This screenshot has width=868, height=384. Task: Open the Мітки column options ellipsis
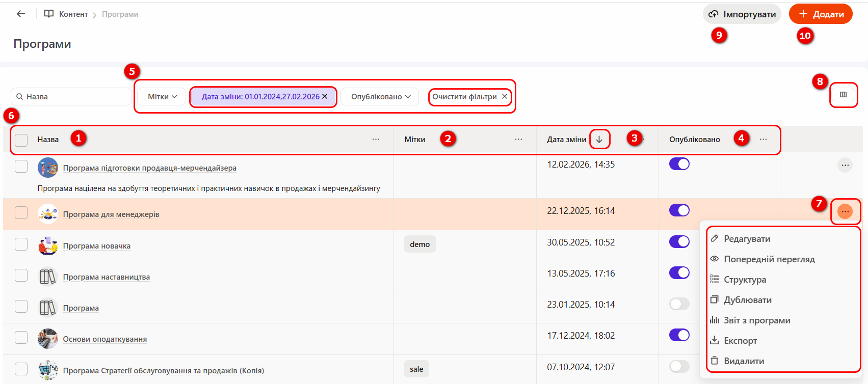(x=518, y=140)
